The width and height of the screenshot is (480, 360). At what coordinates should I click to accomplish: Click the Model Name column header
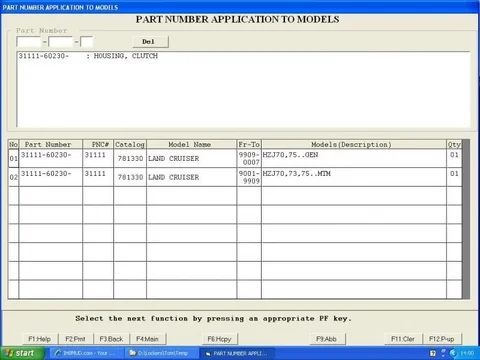click(191, 144)
